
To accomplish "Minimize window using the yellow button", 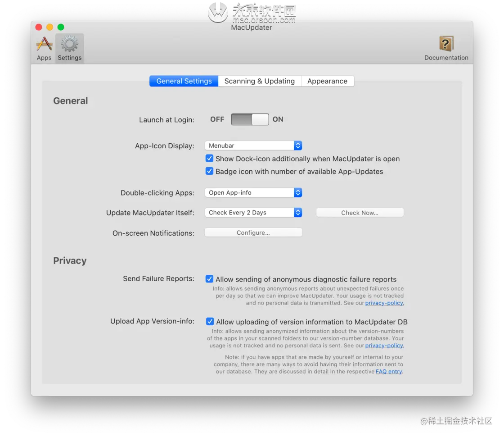I will tap(50, 27).
